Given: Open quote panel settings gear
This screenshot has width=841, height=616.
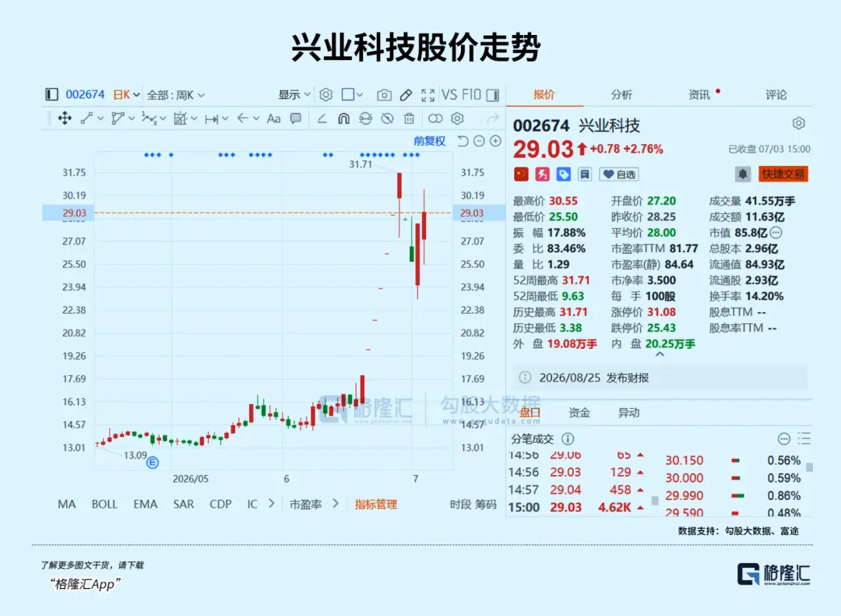Looking at the screenshot, I should click(799, 123).
